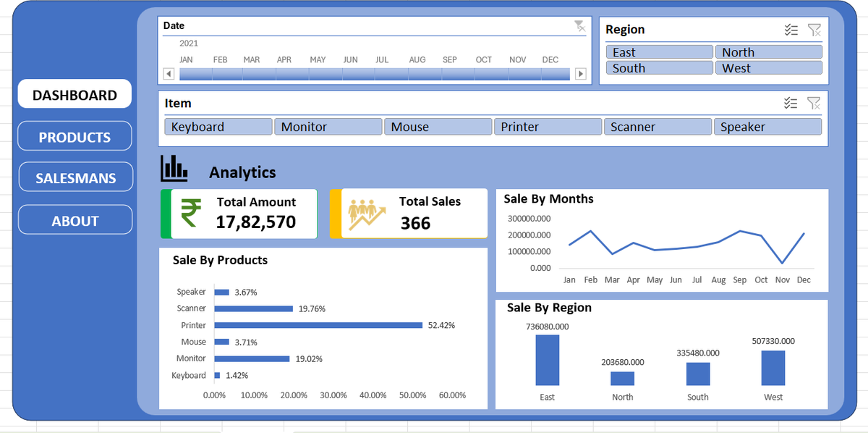Select the Mouse bar labeled 3.71%

tap(221, 342)
